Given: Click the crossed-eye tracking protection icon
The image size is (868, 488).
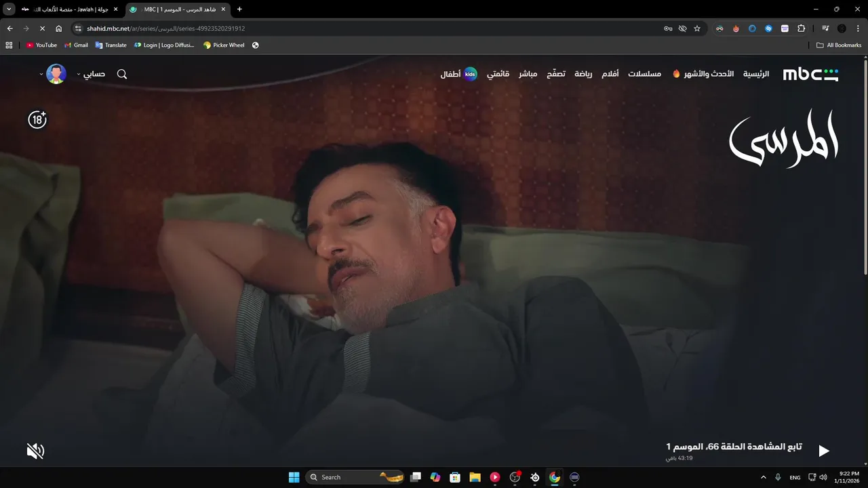Looking at the screenshot, I should tap(682, 28).
